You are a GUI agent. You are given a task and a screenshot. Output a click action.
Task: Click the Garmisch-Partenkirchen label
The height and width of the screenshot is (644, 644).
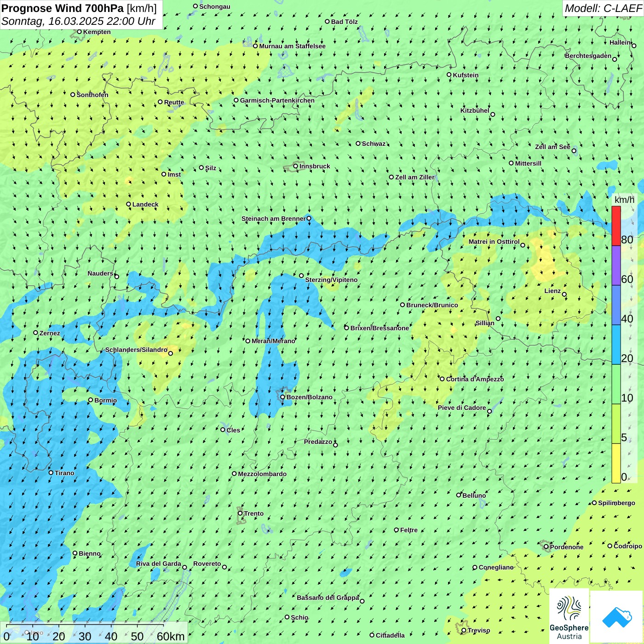277,100
